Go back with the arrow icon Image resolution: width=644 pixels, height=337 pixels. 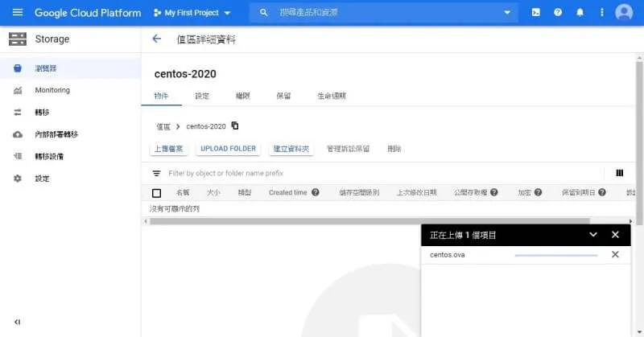156,39
